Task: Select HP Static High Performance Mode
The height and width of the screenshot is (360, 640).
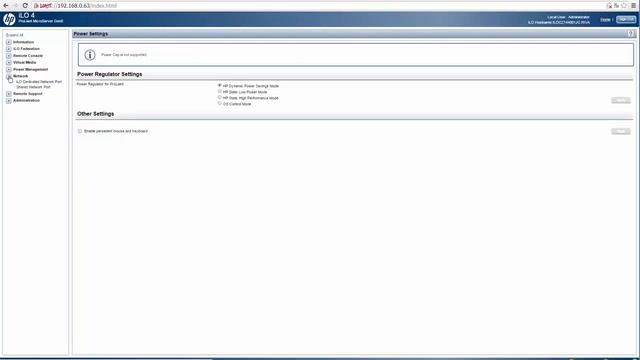Action: [x=220, y=98]
